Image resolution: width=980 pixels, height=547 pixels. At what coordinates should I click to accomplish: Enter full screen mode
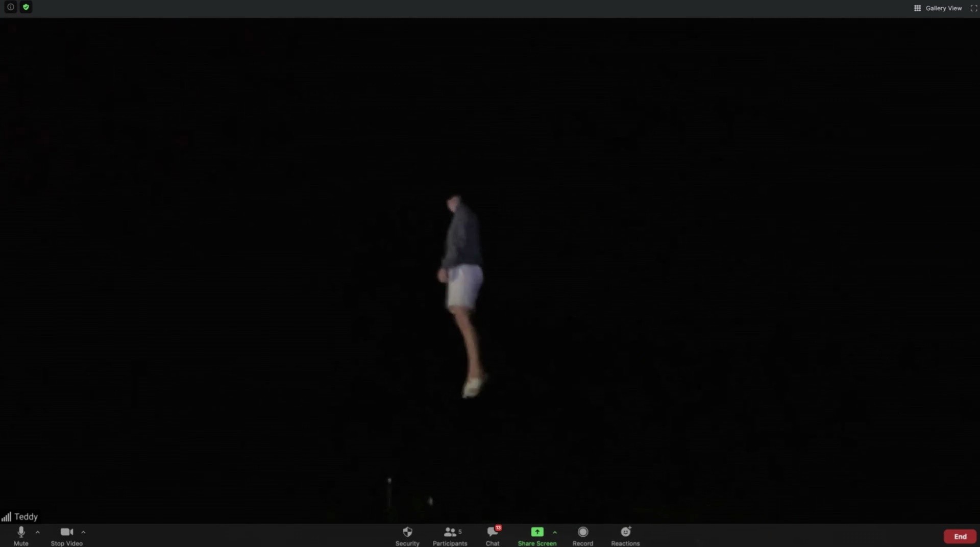974,8
